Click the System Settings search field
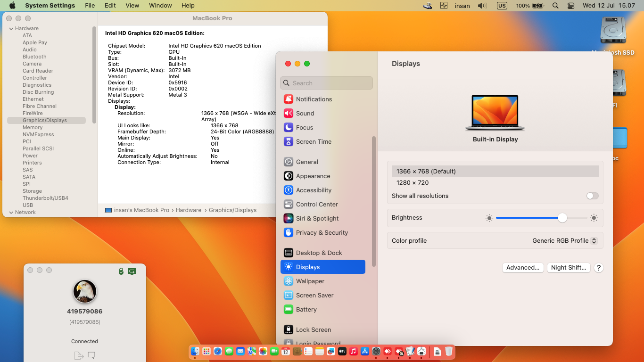This screenshot has height=362, width=644. click(x=326, y=83)
